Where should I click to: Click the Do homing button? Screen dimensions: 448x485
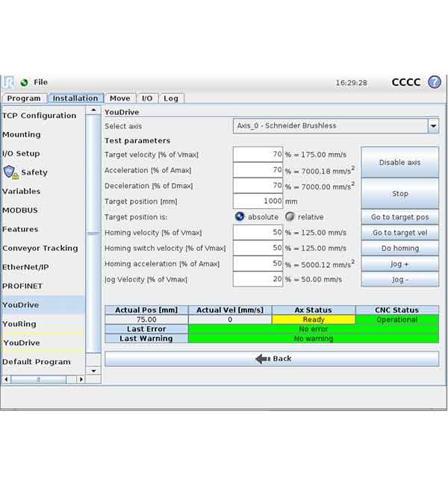point(399,248)
